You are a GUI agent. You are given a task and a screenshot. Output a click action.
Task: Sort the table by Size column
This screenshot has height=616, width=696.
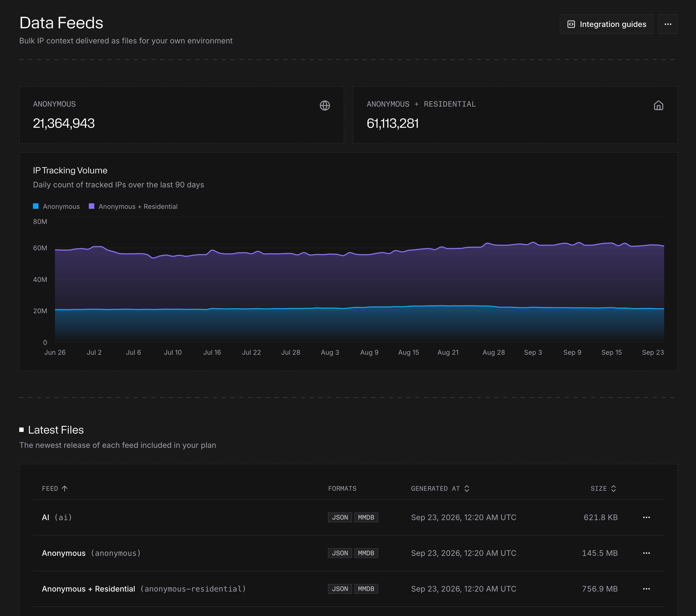coord(603,488)
